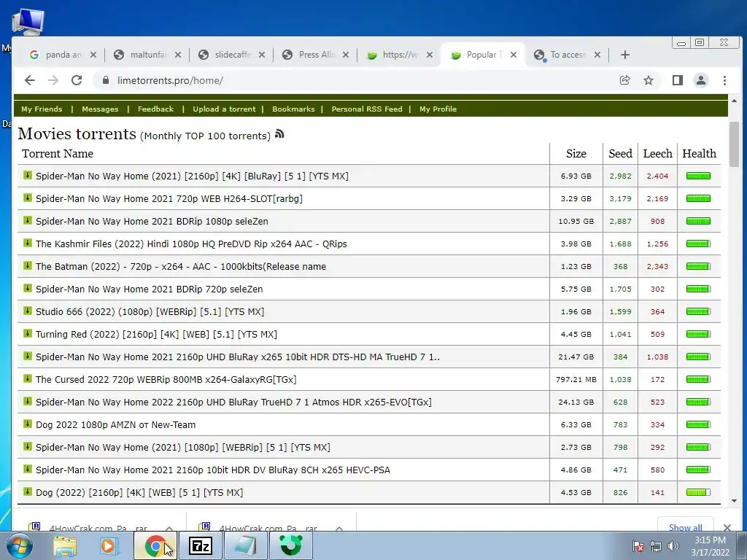Screen dimensions: 747x560
Task: Click download icon for Spider-Man 2160p 4K BluRay YTS
Action: (28, 175)
